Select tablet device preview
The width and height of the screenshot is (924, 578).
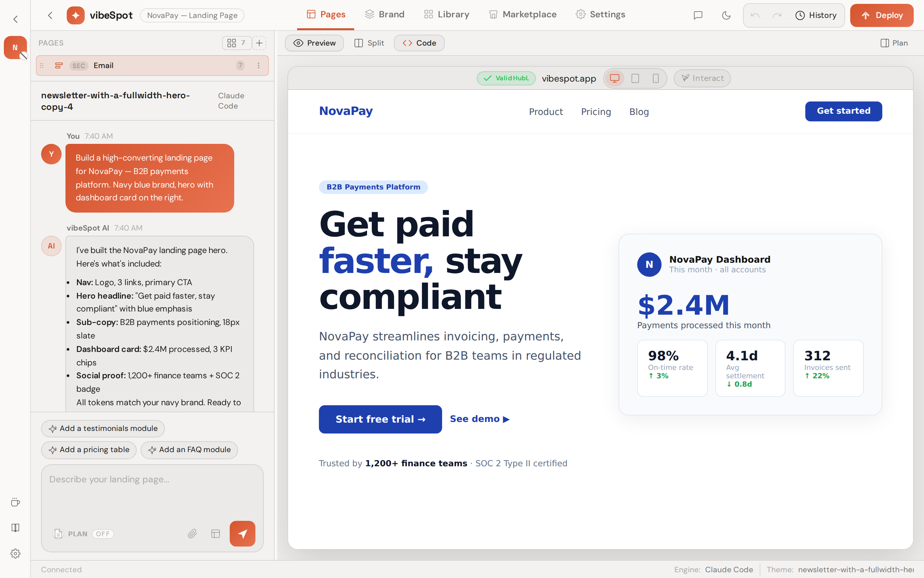(x=635, y=78)
